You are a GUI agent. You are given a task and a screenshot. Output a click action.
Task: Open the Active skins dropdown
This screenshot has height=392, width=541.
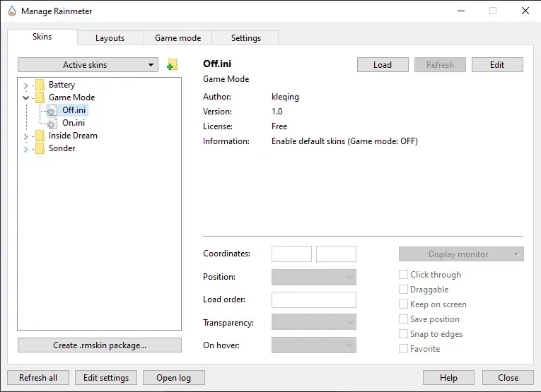point(88,65)
